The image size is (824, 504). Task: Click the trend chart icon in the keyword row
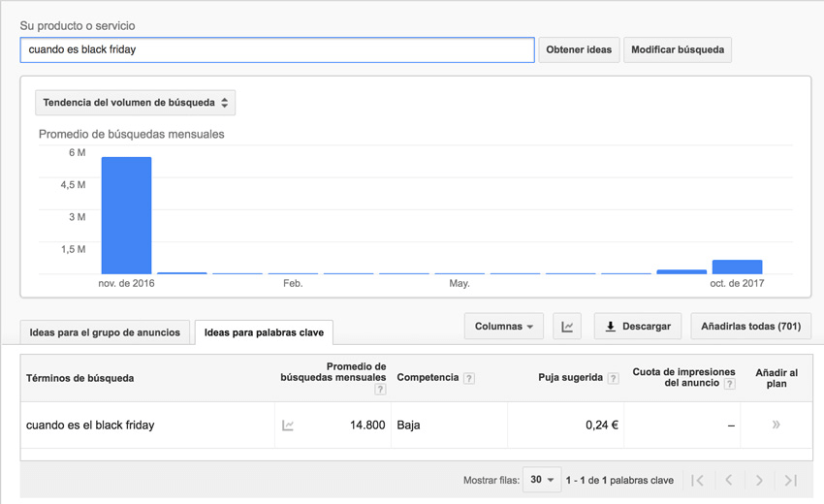288,425
